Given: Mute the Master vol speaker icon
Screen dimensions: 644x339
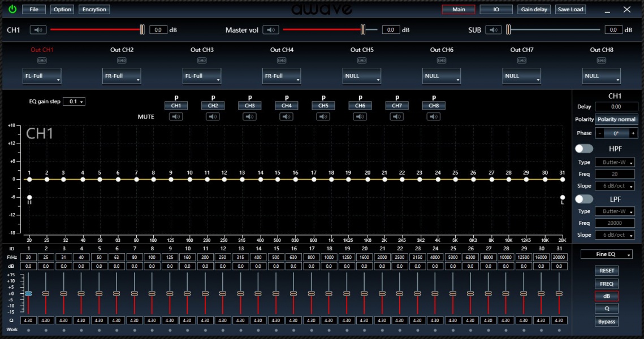Looking at the screenshot, I should coord(271,30).
